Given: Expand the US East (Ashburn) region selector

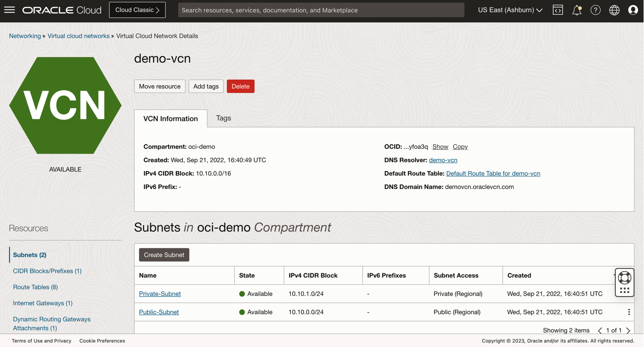Looking at the screenshot, I should (510, 10).
